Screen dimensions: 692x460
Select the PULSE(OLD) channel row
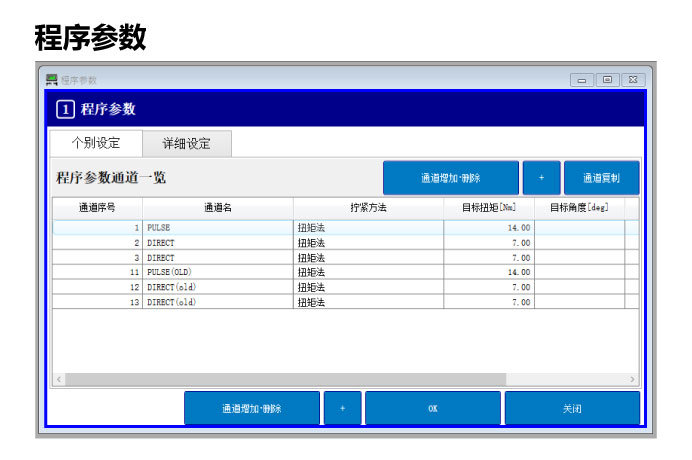(346, 272)
